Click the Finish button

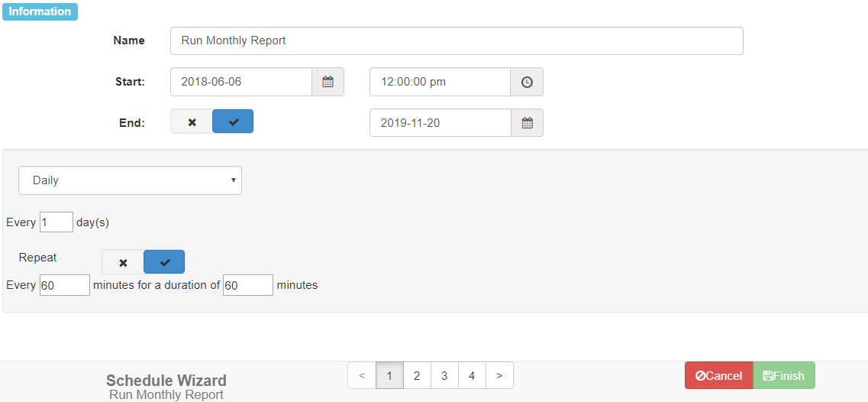click(784, 375)
